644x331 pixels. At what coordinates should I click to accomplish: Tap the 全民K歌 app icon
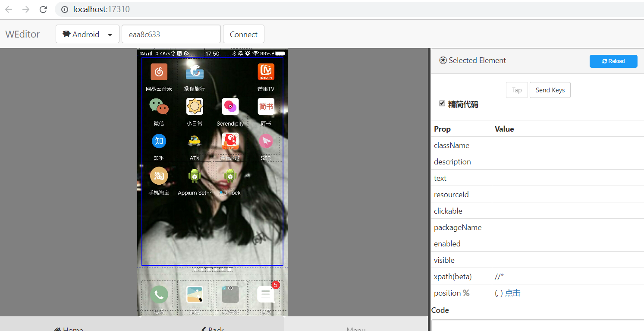pos(230,141)
